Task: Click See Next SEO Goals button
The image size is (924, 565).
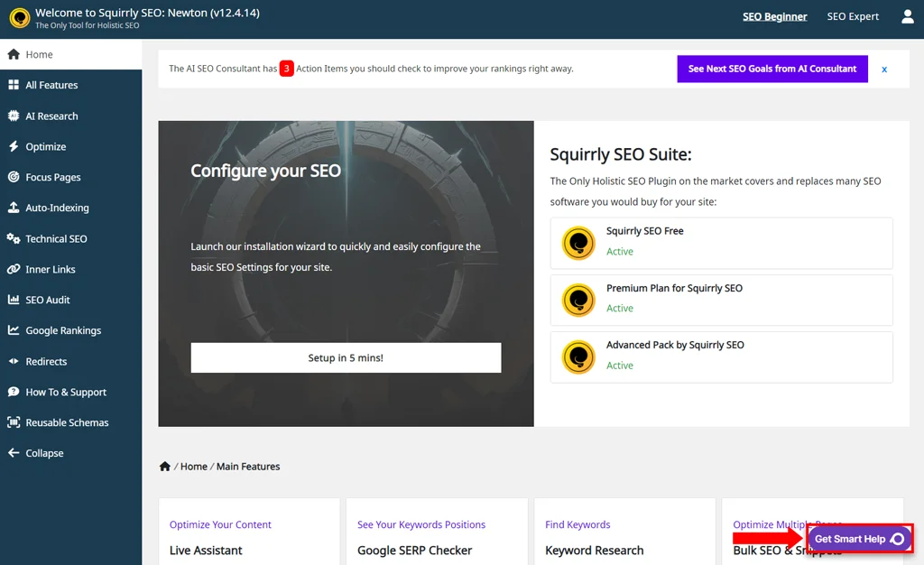Action: click(772, 69)
